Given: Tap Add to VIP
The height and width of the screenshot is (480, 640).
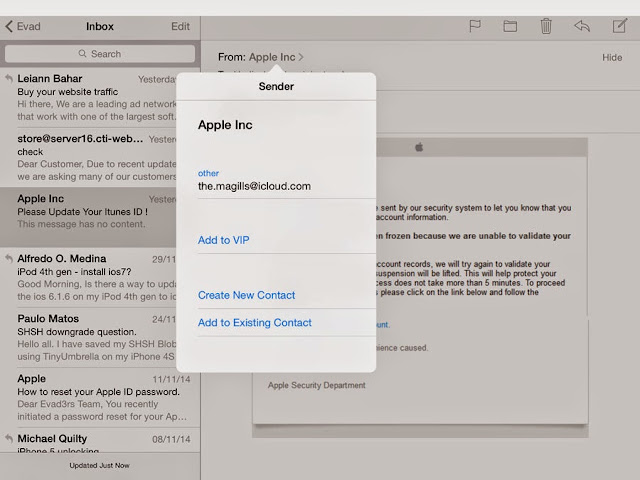Looking at the screenshot, I should (x=224, y=240).
